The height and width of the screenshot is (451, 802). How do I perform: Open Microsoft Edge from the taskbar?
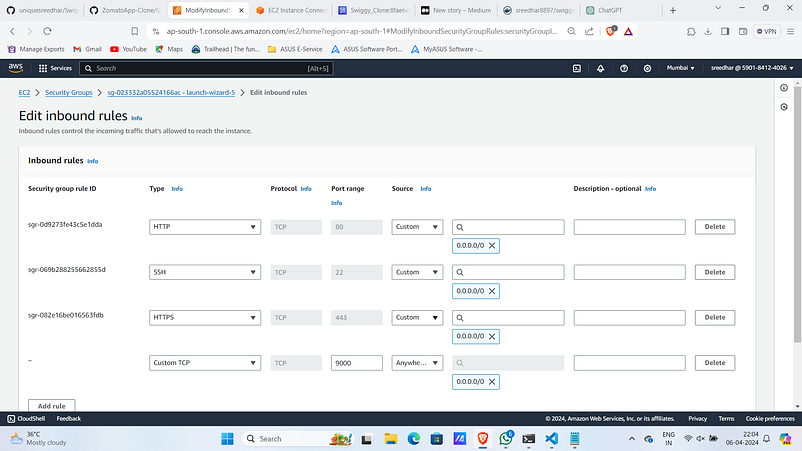[x=414, y=439]
